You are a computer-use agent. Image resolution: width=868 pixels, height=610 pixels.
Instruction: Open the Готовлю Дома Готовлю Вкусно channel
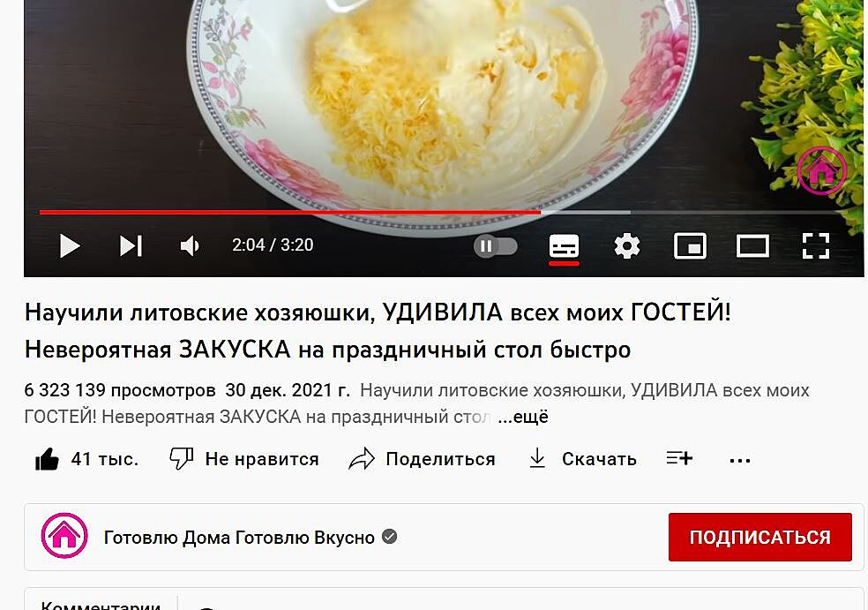tap(239, 538)
